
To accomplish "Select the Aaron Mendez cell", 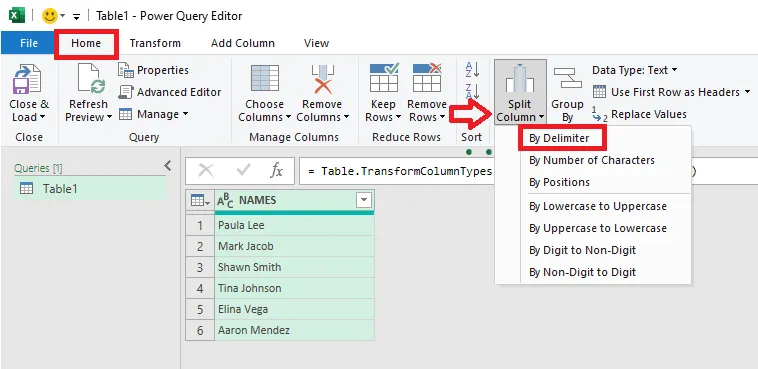I will click(x=294, y=330).
